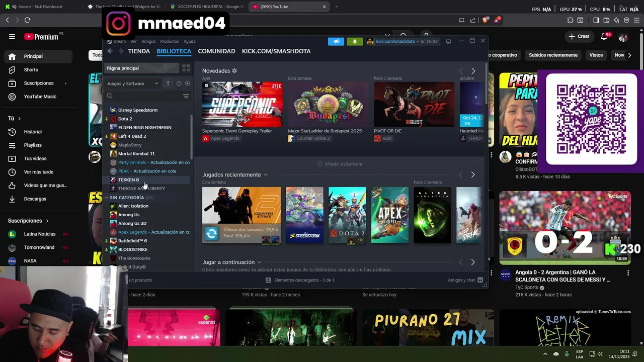Screen dimensions: 644x362
Task: Open advanced filter options beside library search
Action: click(186, 96)
